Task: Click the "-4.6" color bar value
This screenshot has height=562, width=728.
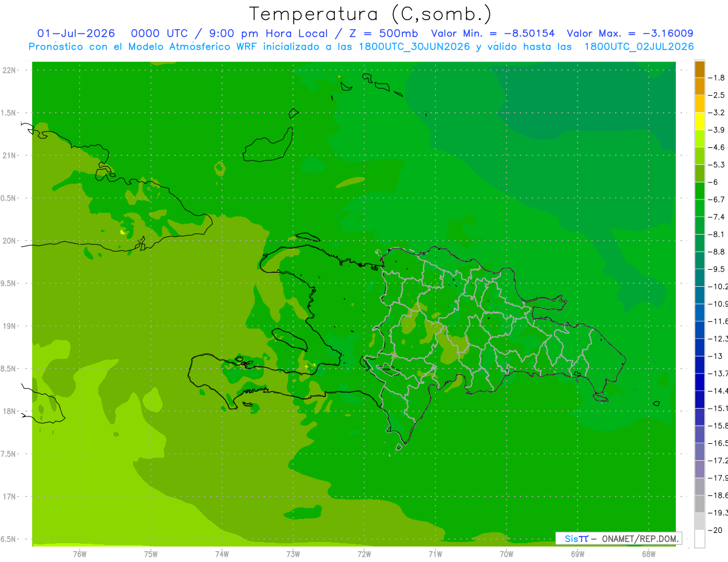Action: coord(717,147)
